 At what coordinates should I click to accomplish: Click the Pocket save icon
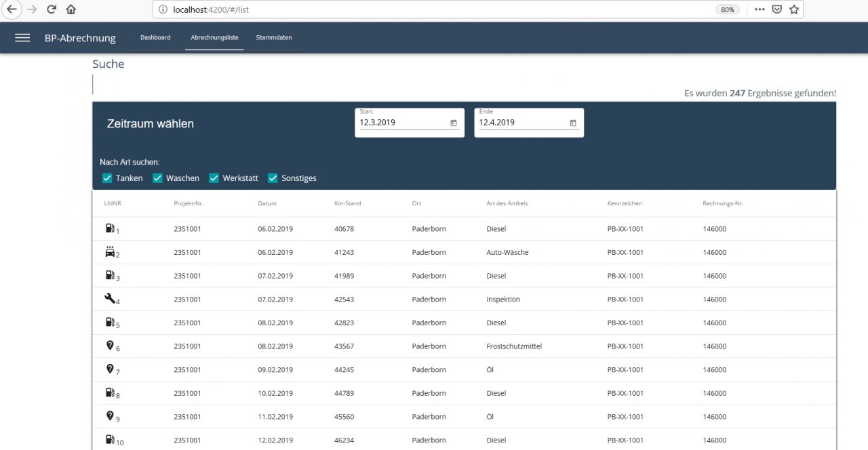point(777,9)
